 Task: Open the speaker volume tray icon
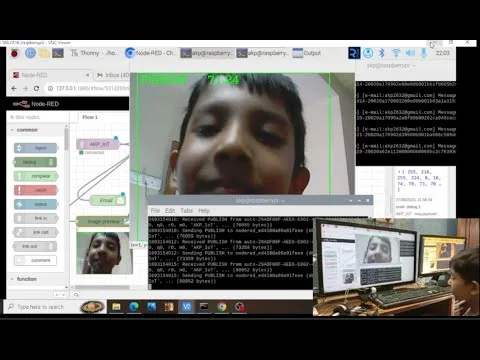pos(410,53)
